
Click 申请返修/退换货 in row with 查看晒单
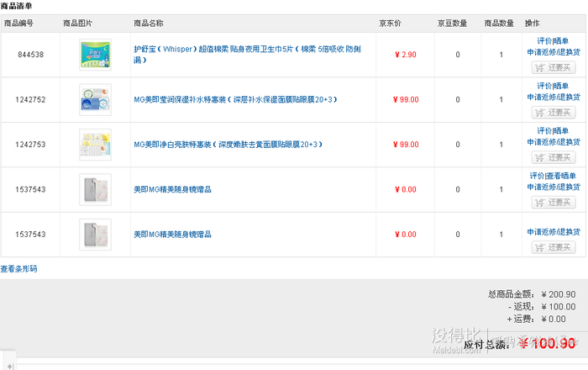(x=554, y=188)
